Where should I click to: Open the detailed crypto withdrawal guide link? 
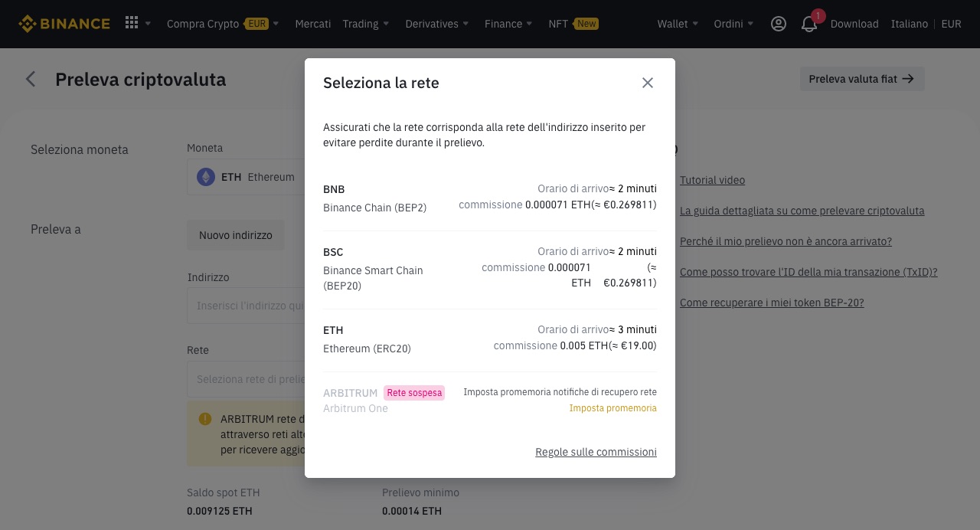click(802, 211)
